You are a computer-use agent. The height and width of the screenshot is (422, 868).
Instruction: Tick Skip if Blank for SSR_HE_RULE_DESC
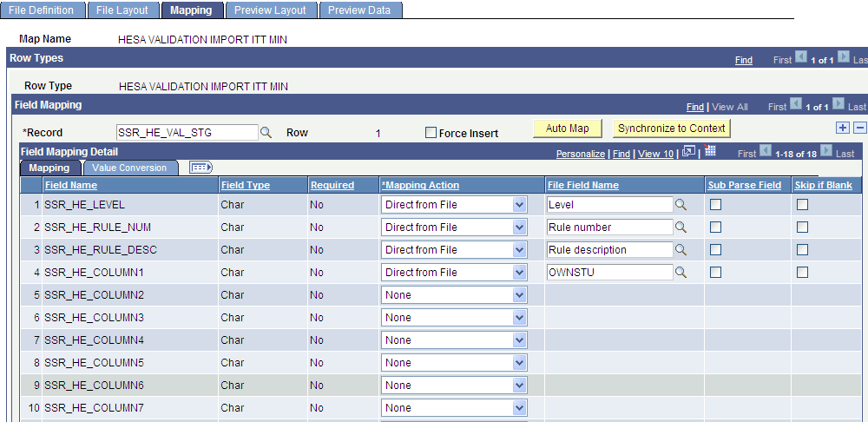point(802,250)
